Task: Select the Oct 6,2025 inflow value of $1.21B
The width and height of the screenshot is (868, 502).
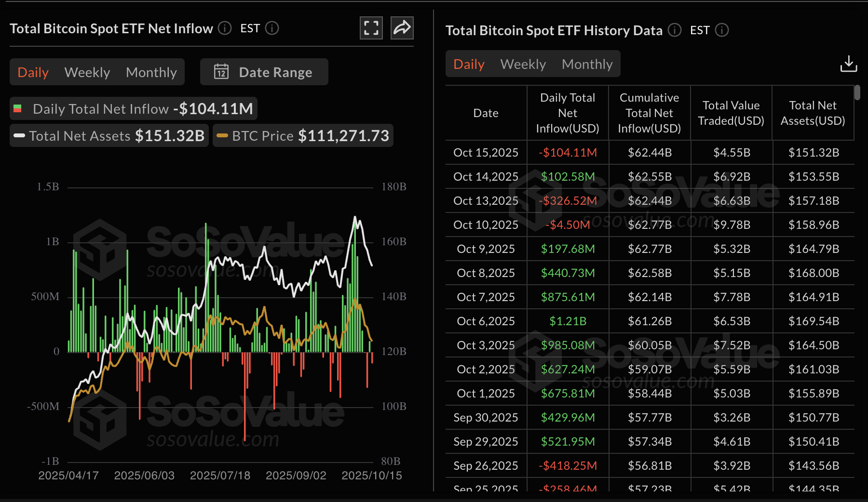Action: pos(568,321)
